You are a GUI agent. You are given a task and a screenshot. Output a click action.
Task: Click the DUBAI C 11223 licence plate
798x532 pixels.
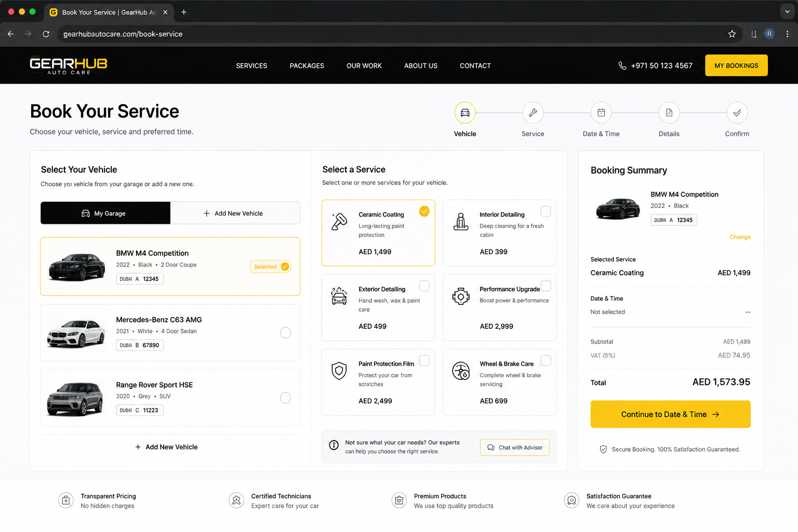140,410
